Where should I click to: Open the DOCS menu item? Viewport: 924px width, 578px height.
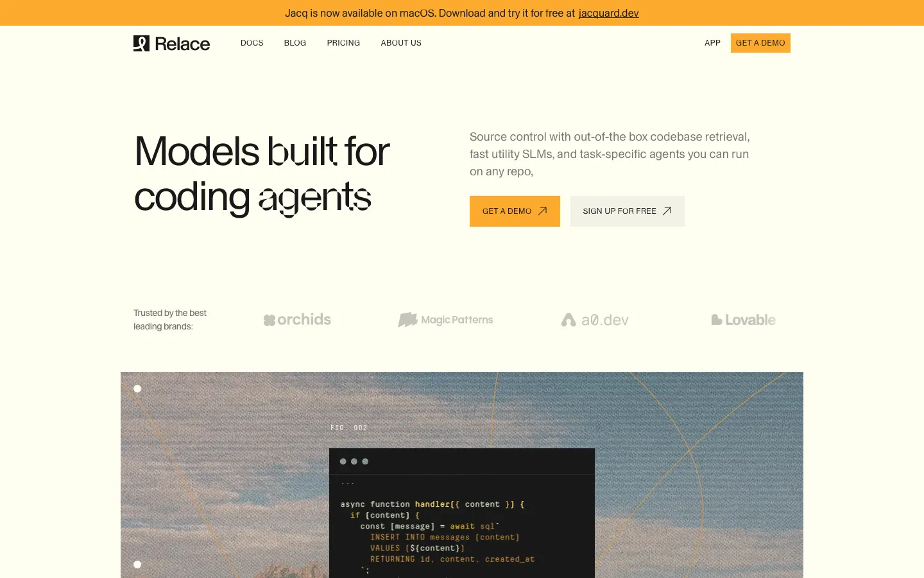(x=252, y=43)
